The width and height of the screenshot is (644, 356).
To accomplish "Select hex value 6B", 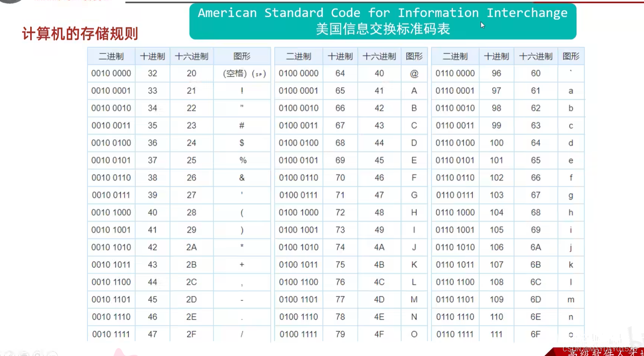I will click(536, 265).
